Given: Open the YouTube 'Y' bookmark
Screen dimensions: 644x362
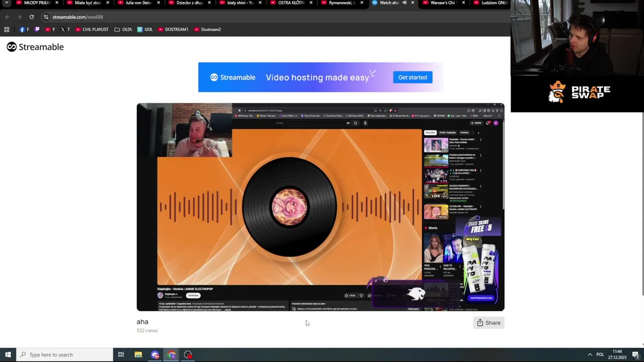Looking at the screenshot, I should click(x=50, y=30).
